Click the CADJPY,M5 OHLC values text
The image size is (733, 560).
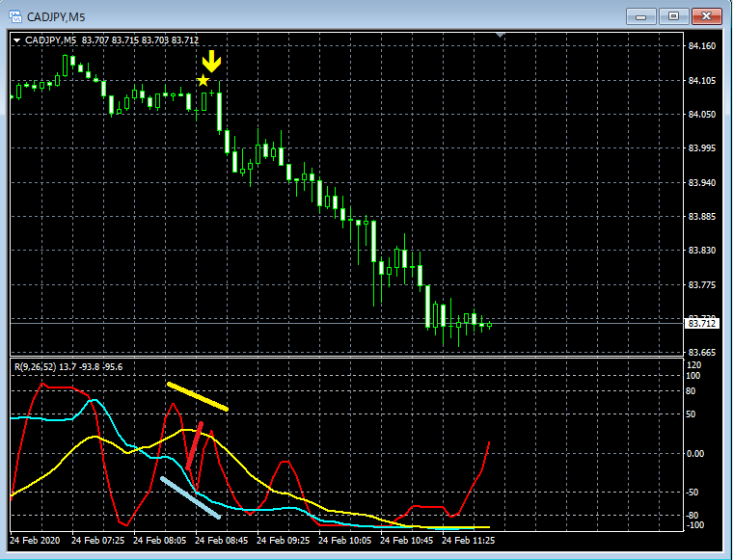point(140,40)
